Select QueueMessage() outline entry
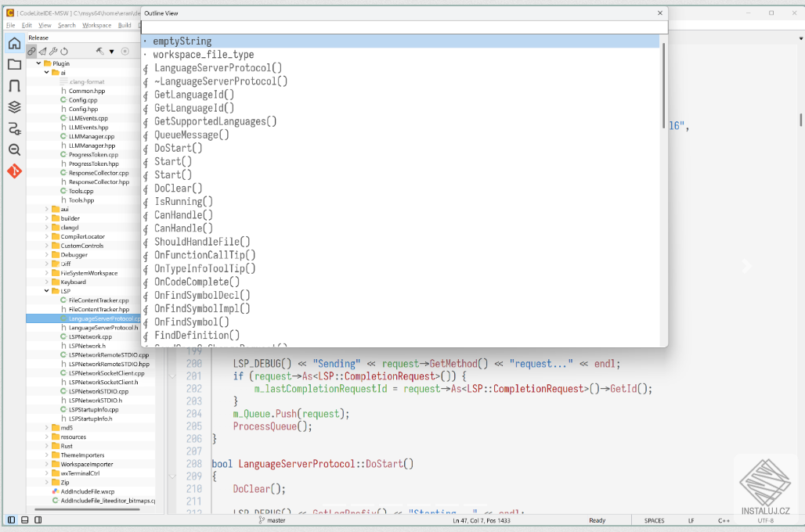The image size is (805, 532). (x=400, y=135)
